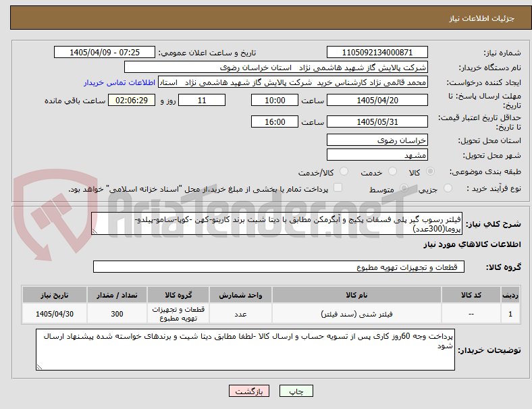
Task: Select the کالا/خدمت radio button
Action: click(344, 171)
